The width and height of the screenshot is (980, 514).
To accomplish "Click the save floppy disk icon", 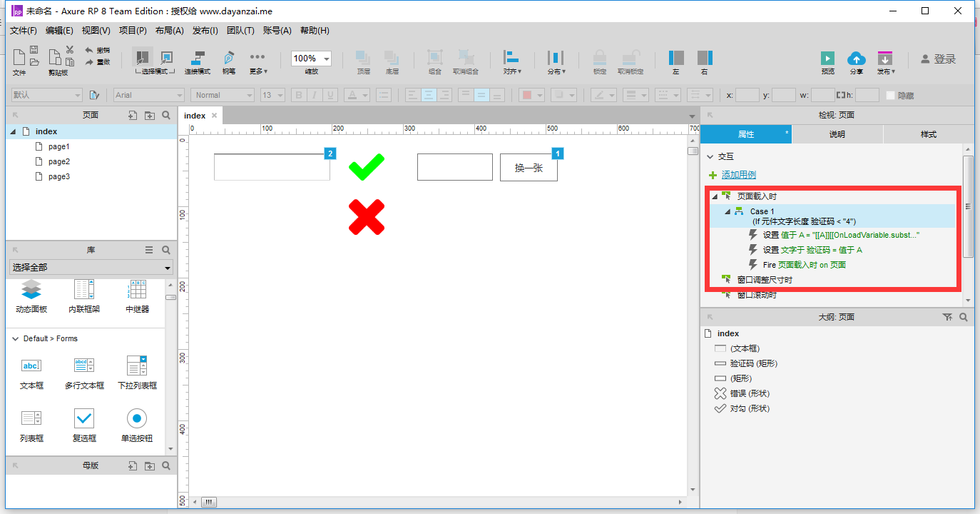I will (34, 50).
